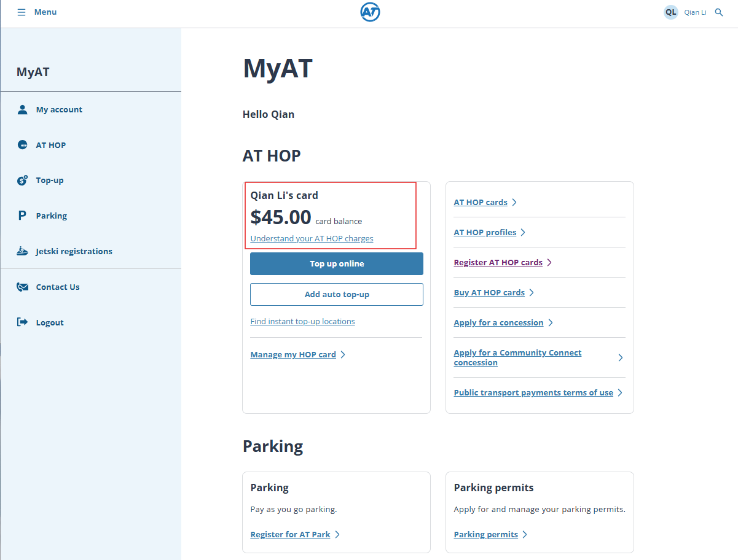Open Register AT HOP cards link
Viewport: 738px width, 560px height.
click(498, 262)
